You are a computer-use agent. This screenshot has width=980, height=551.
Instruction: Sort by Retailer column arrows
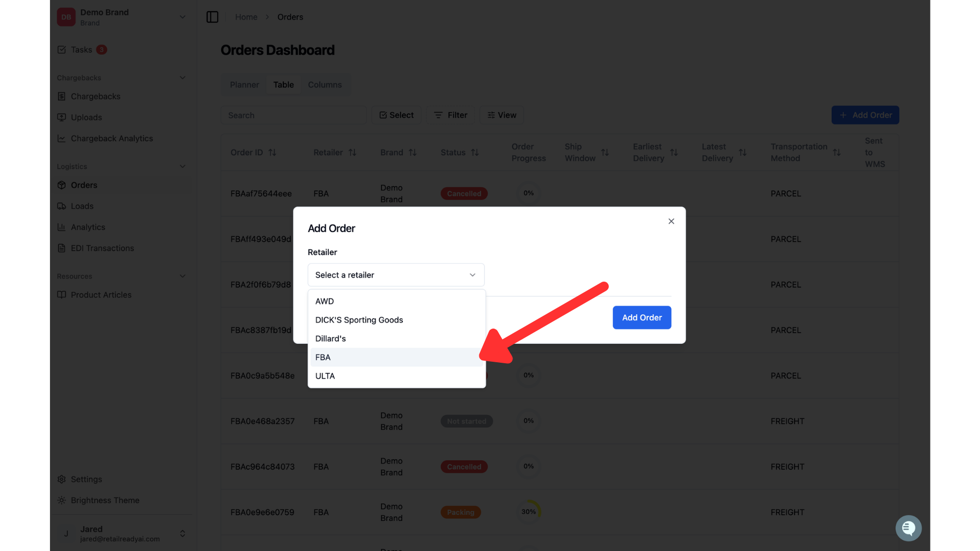(x=353, y=153)
